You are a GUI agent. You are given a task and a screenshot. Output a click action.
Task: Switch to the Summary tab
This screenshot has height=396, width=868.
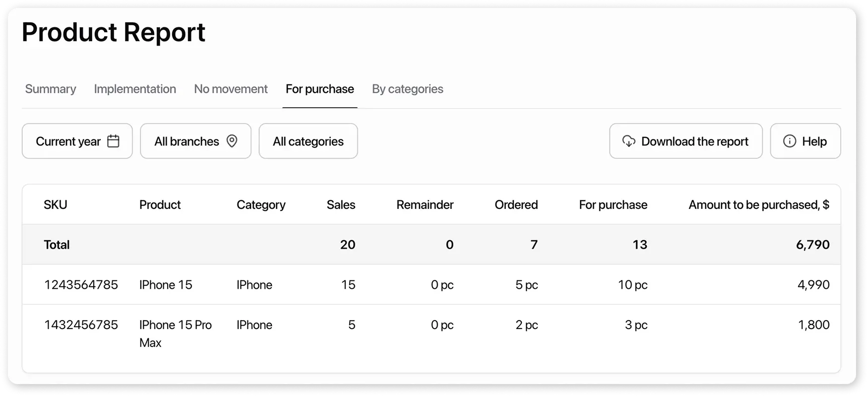point(50,89)
